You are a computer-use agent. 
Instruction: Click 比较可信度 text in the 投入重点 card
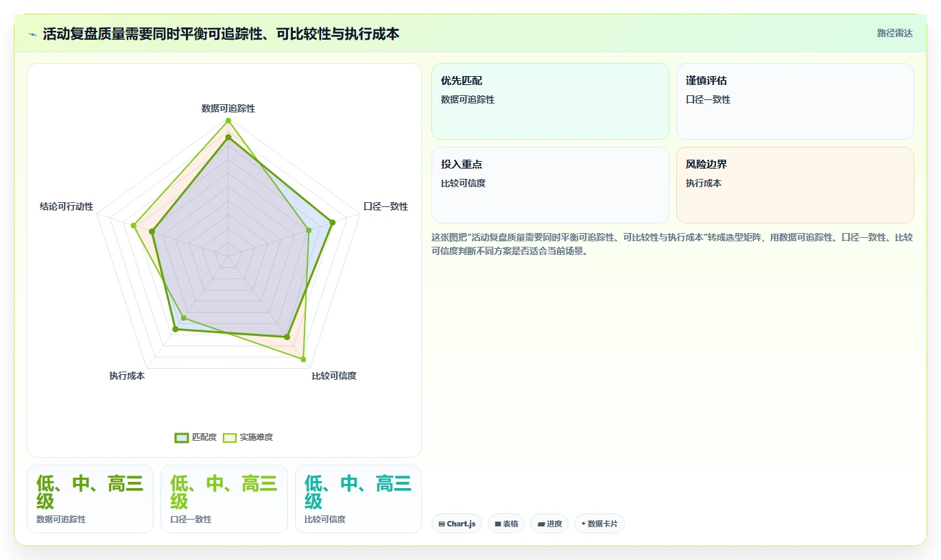tap(464, 183)
